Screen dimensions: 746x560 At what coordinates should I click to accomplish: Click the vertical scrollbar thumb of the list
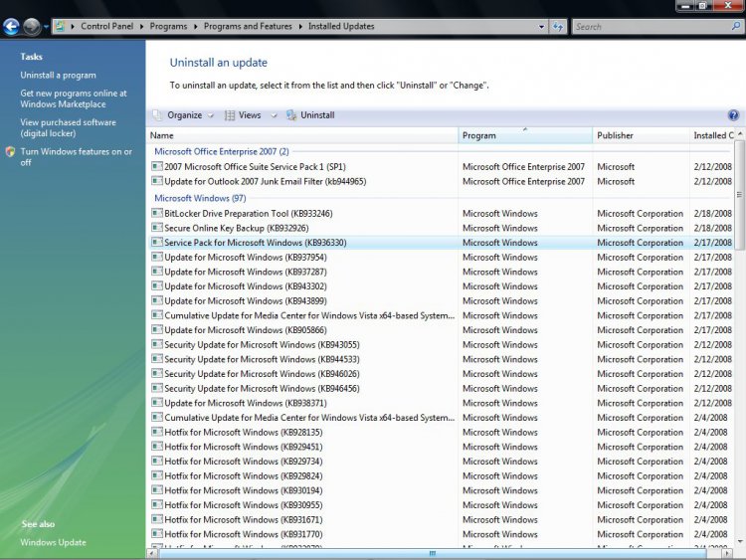(x=739, y=195)
